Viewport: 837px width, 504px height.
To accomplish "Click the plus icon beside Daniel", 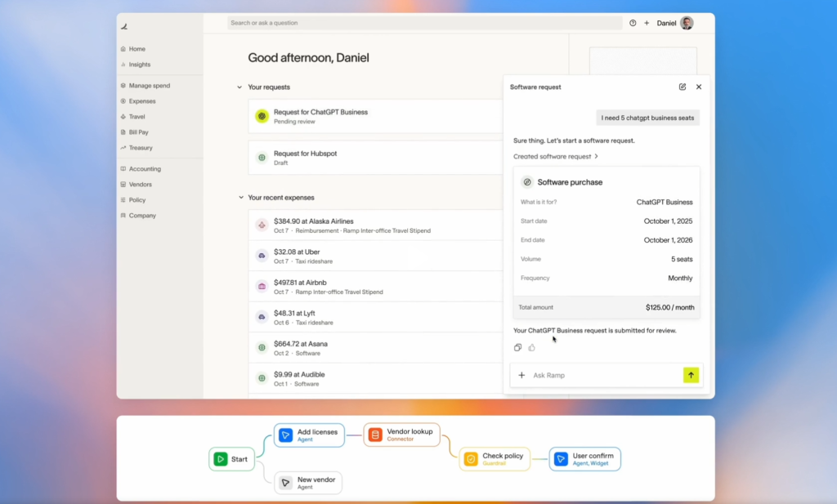I will (x=647, y=23).
